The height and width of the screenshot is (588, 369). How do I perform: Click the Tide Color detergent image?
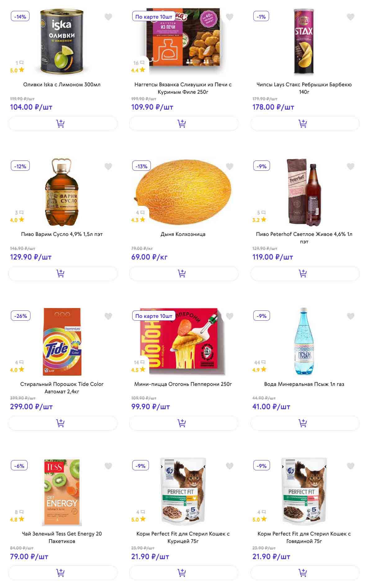click(x=62, y=341)
